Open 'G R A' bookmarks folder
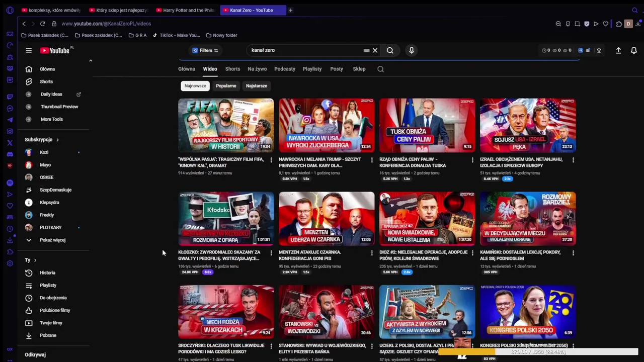This screenshot has height=362, width=644. tap(137, 35)
